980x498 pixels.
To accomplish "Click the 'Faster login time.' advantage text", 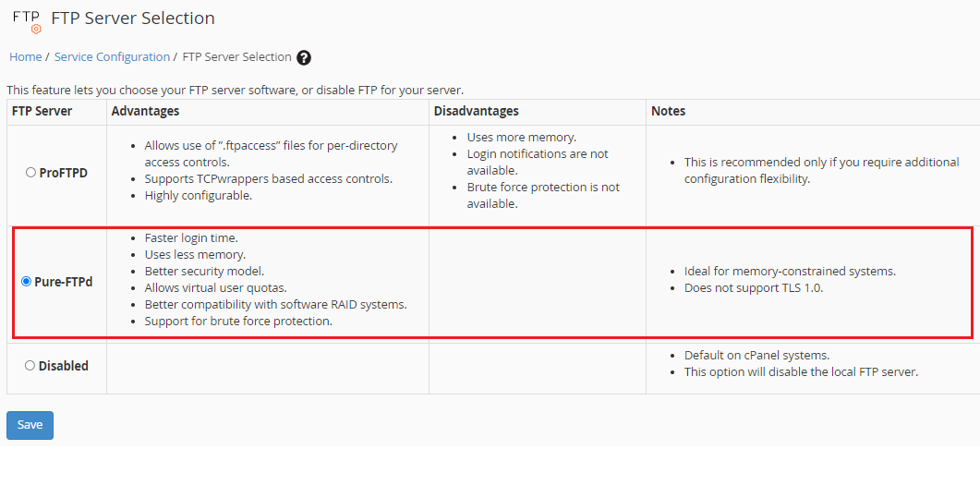I will [x=191, y=238].
